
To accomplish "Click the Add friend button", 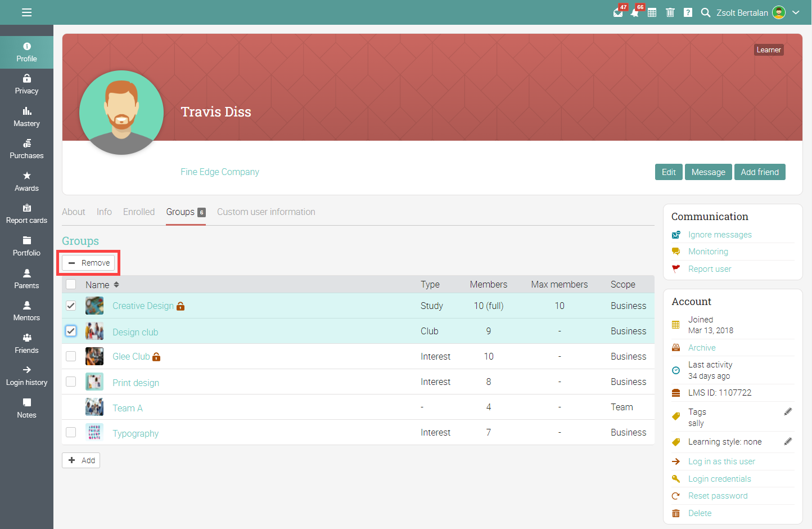I will pyautogui.click(x=760, y=172).
